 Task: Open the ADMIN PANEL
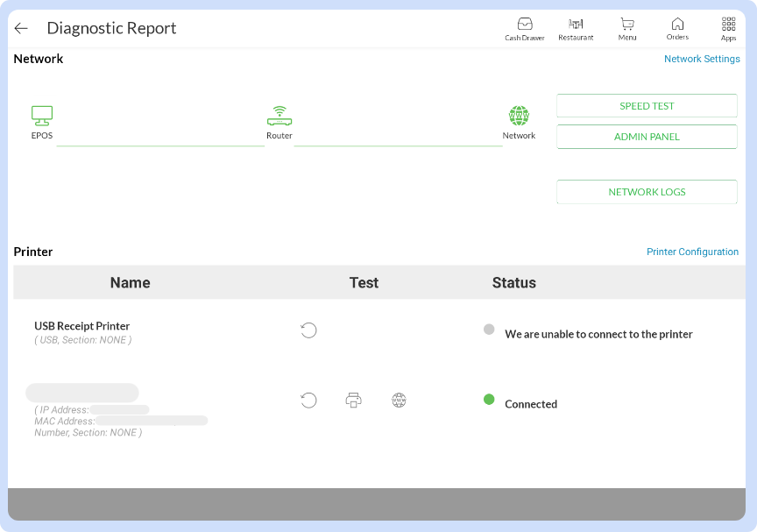[x=647, y=137]
